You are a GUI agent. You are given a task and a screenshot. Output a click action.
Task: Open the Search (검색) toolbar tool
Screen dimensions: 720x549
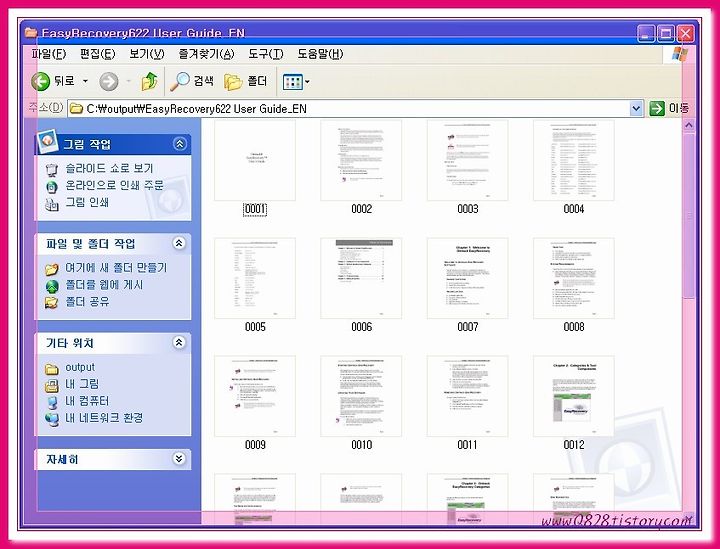[191, 81]
